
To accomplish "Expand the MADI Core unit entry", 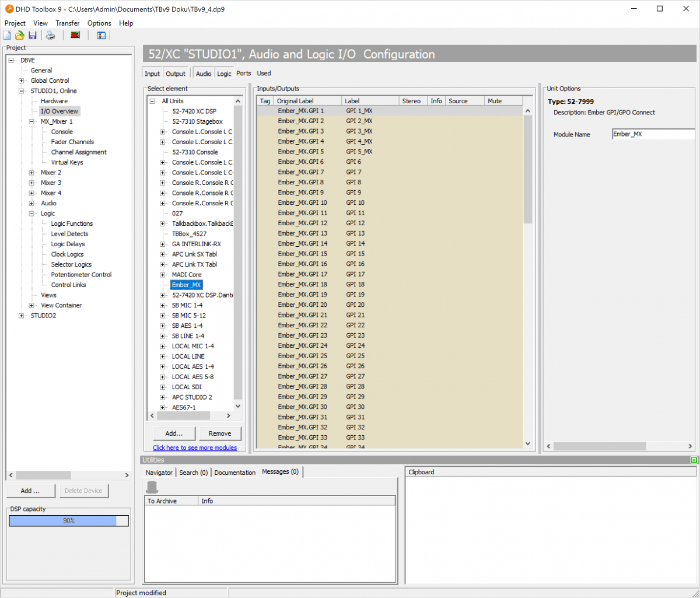I will click(x=162, y=274).
